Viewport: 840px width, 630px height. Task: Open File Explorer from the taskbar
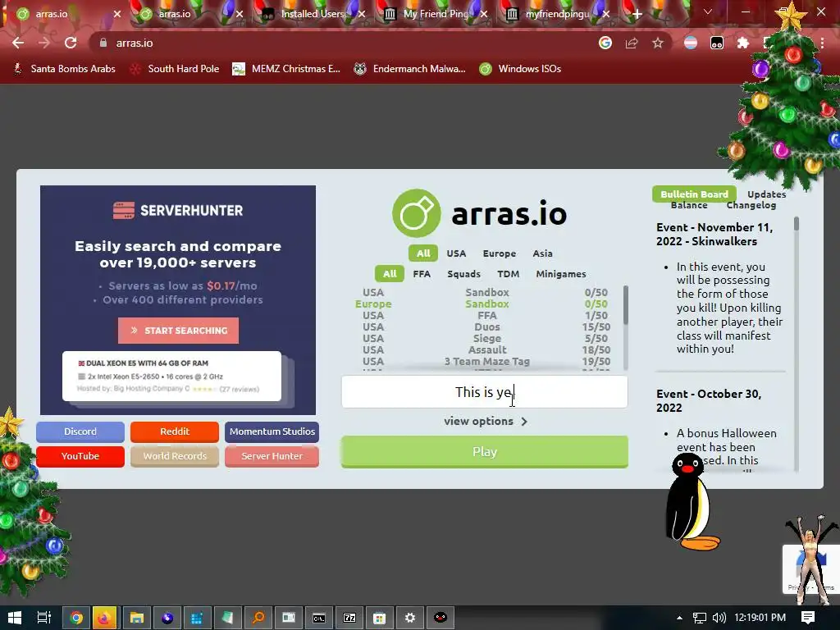137,618
